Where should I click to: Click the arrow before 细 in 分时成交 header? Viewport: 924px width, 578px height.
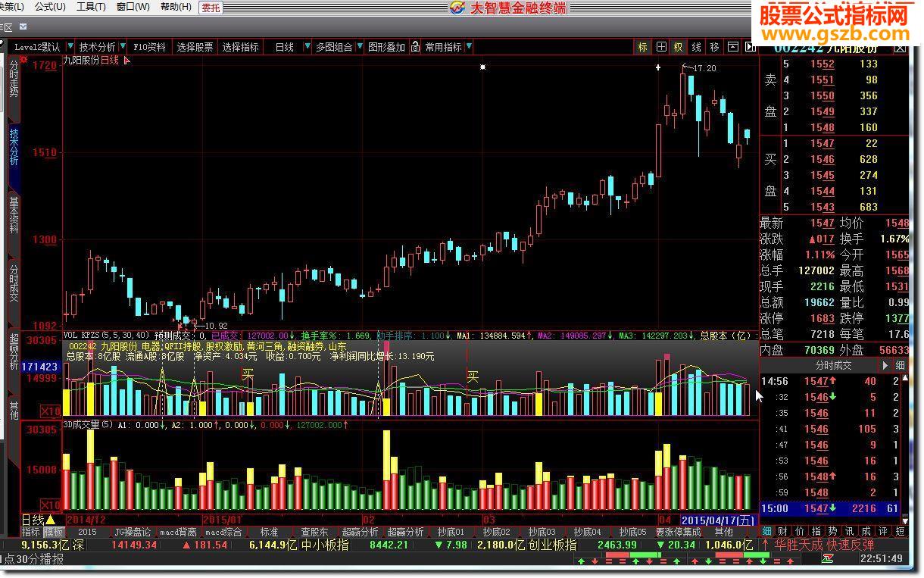(885, 365)
